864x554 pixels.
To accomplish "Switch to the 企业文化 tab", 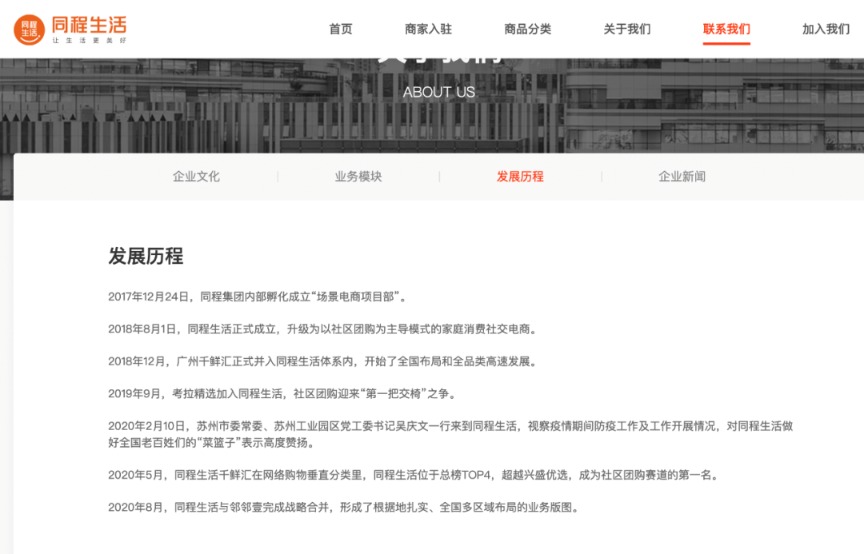I will (196, 176).
